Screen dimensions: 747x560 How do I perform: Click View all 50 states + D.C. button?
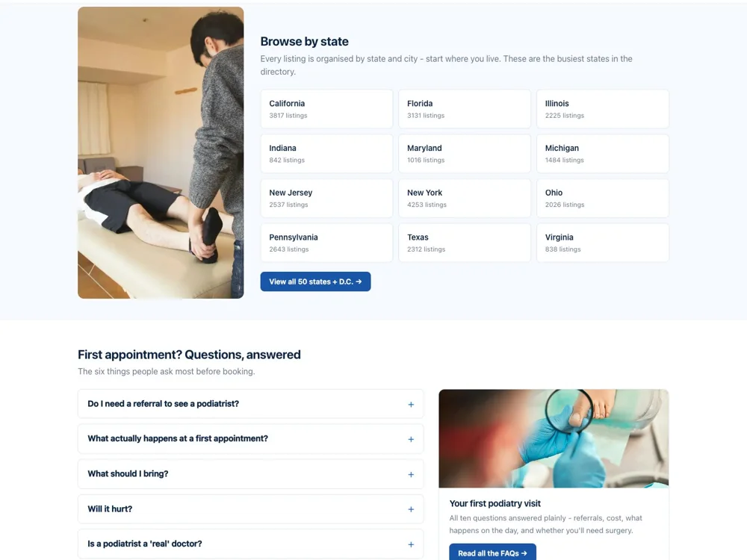[315, 281]
